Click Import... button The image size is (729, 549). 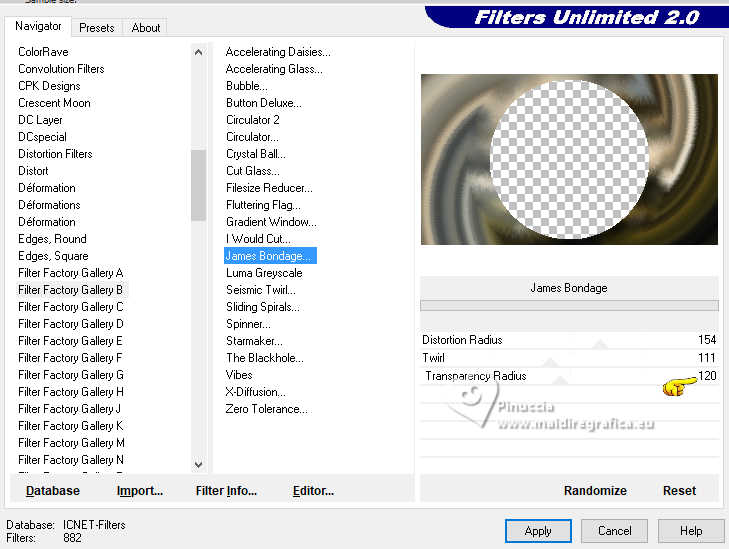click(140, 490)
